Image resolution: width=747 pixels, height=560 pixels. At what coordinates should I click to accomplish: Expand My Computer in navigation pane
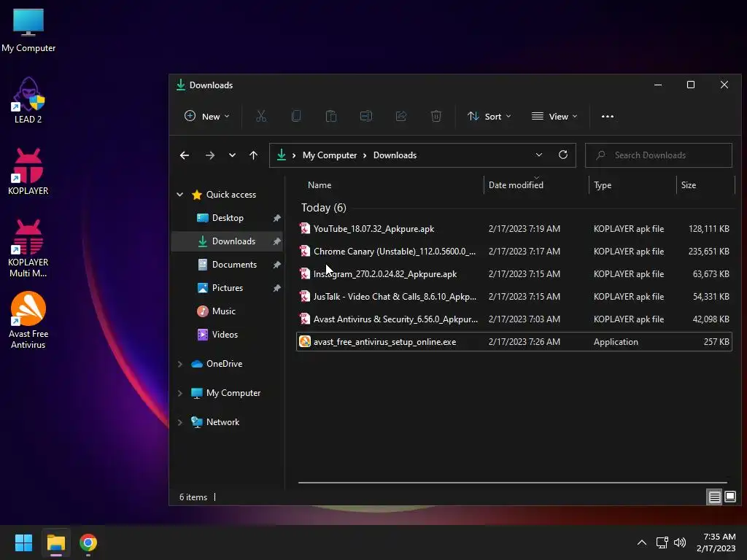click(180, 393)
